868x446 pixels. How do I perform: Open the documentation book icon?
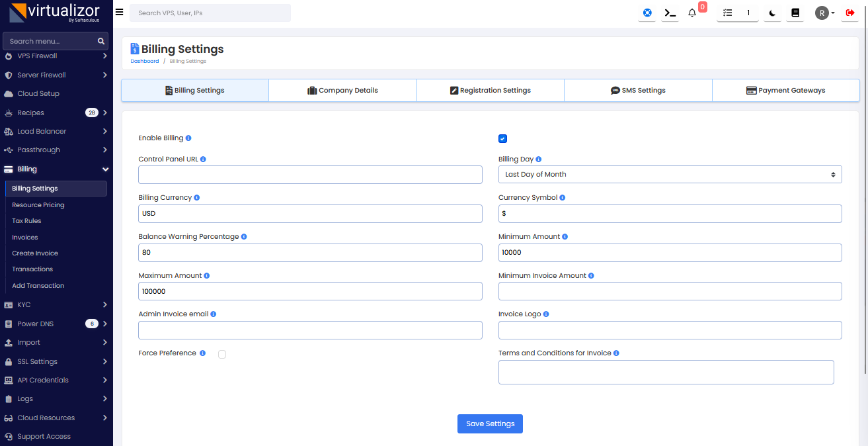coord(795,13)
